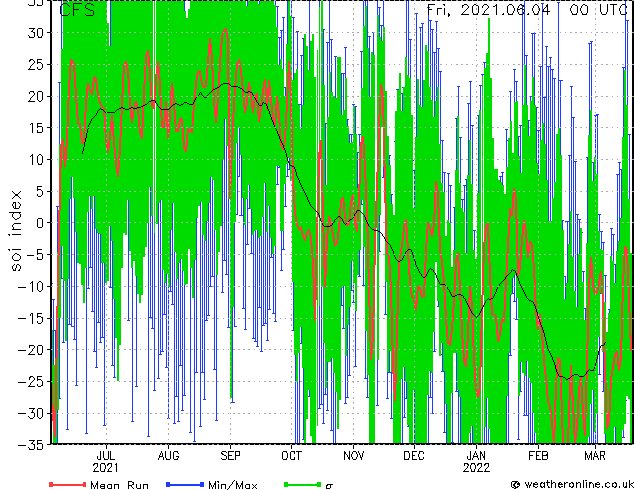The width and height of the screenshot is (634, 490).
Task: Click the 25 tick label on y-axis
Action: pyautogui.click(x=36, y=65)
